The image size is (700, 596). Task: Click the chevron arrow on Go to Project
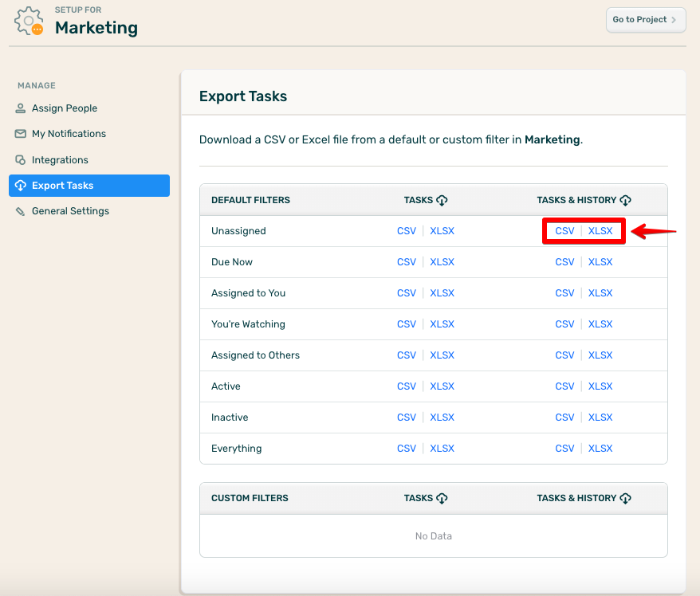coord(674,20)
